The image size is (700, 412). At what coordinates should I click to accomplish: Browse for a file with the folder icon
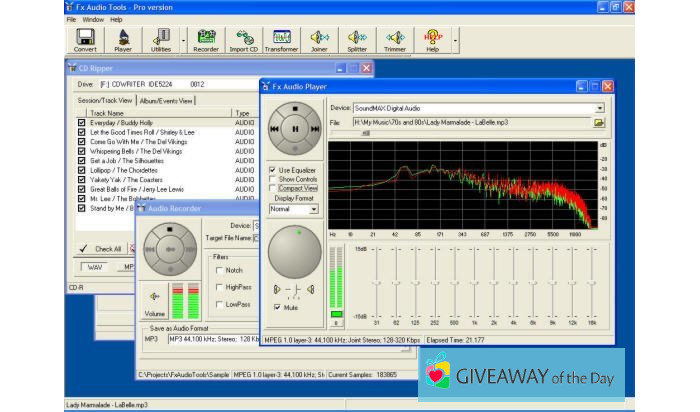599,123
